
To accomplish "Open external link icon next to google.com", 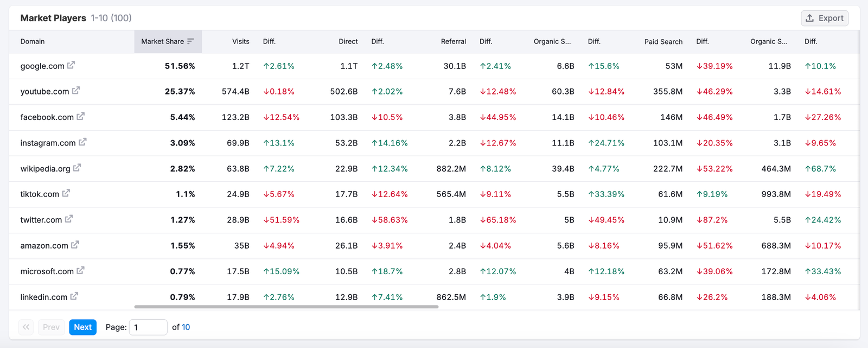I will (x=71, y=65).
